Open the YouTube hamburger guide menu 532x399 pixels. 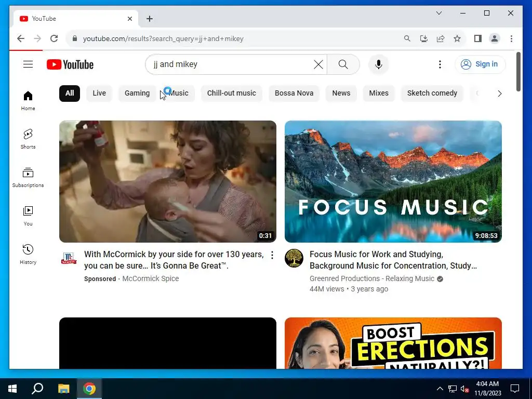click(28, 64)
